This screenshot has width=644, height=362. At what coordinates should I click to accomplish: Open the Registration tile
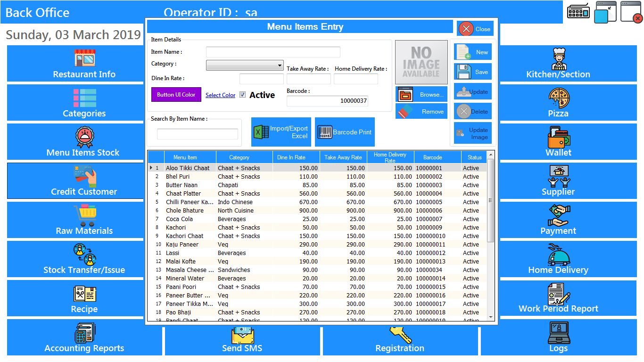[400, 341]
